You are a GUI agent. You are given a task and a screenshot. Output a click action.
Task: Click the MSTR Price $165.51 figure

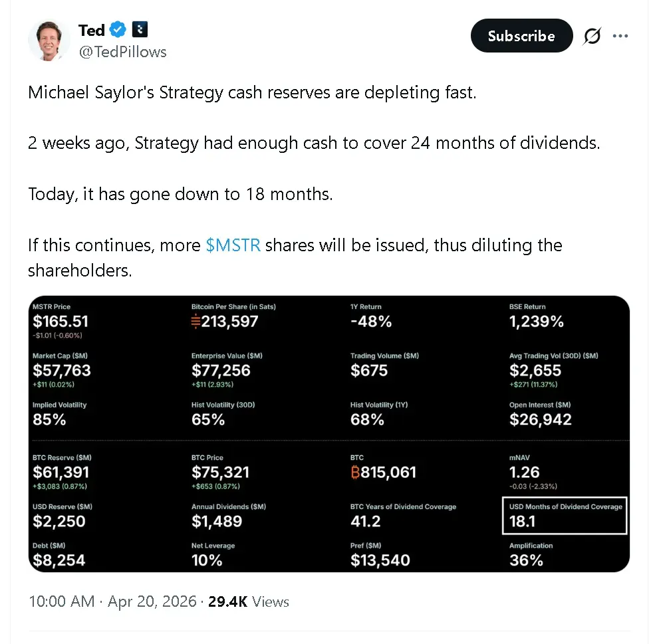61,322
